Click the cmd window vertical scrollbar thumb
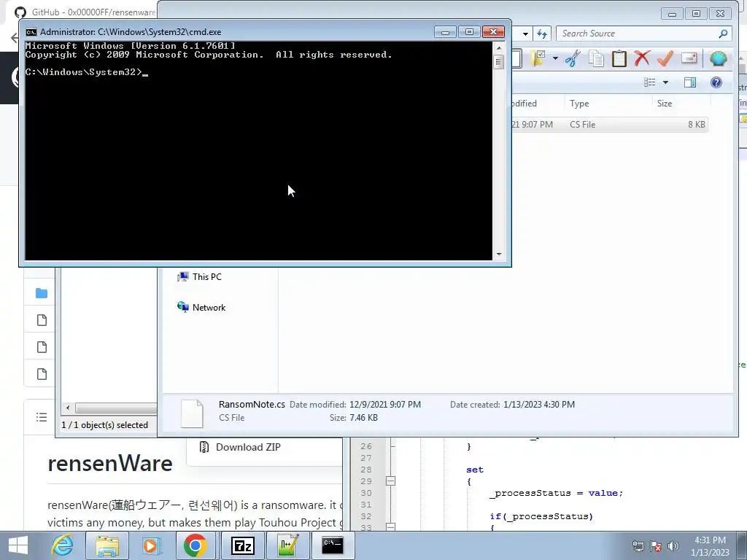 [499, 62]
